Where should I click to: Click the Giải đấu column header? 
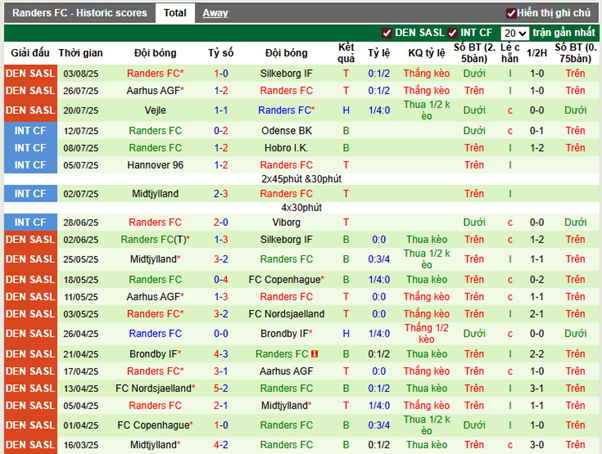(30, 53)
